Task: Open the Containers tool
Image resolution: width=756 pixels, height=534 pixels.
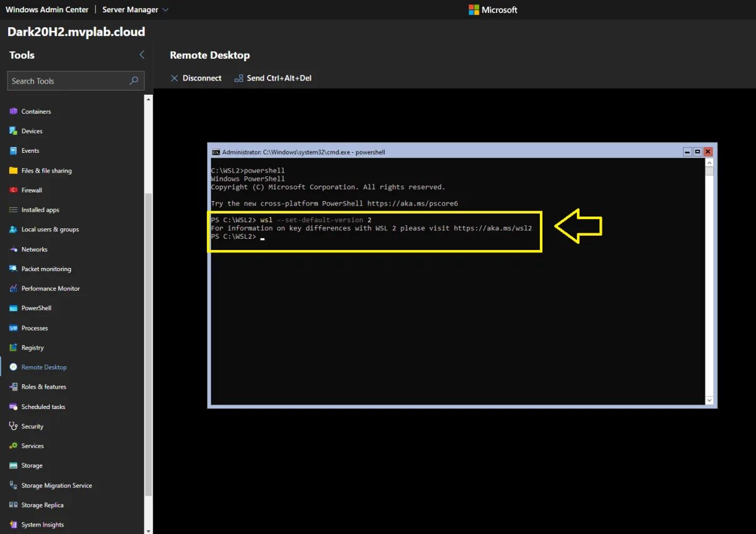Action: tap(37, 111)
